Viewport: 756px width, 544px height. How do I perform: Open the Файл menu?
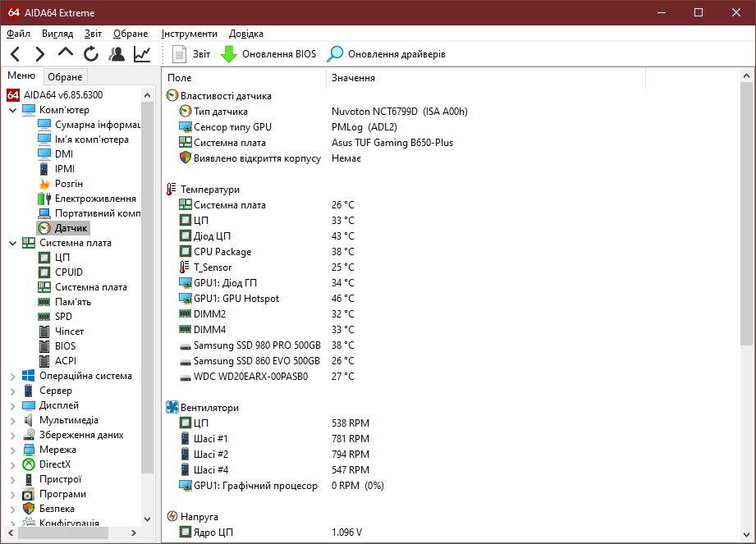coord(18,34)
